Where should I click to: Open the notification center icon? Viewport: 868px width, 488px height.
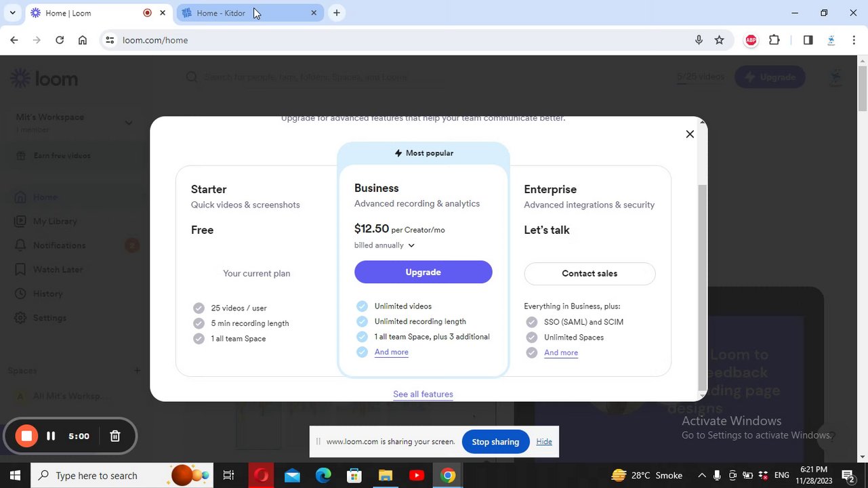coord(848,475)
